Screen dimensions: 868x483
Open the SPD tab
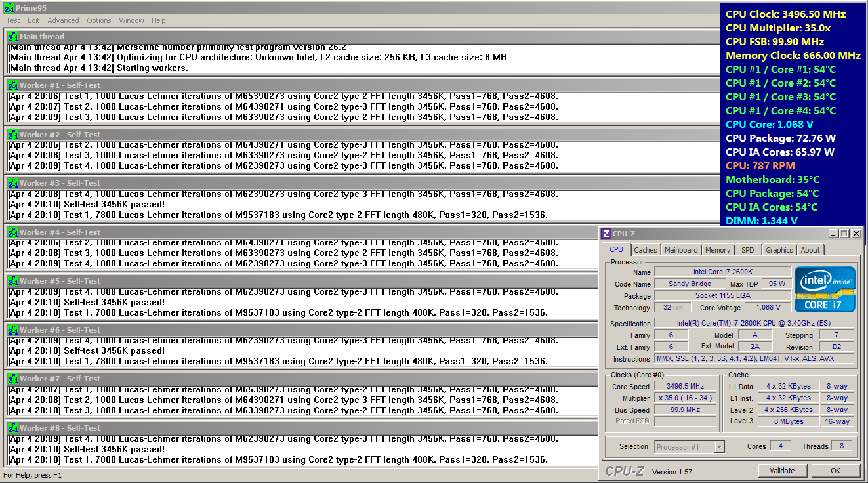coord(747,250)
